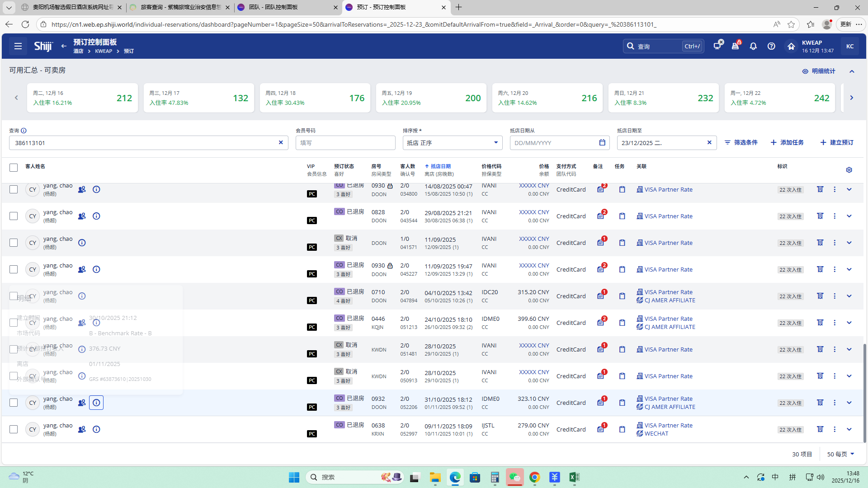Click the vertical scrollbar of the reservation list
Viewport: 868px width, 488px height.
coord(864,393)
